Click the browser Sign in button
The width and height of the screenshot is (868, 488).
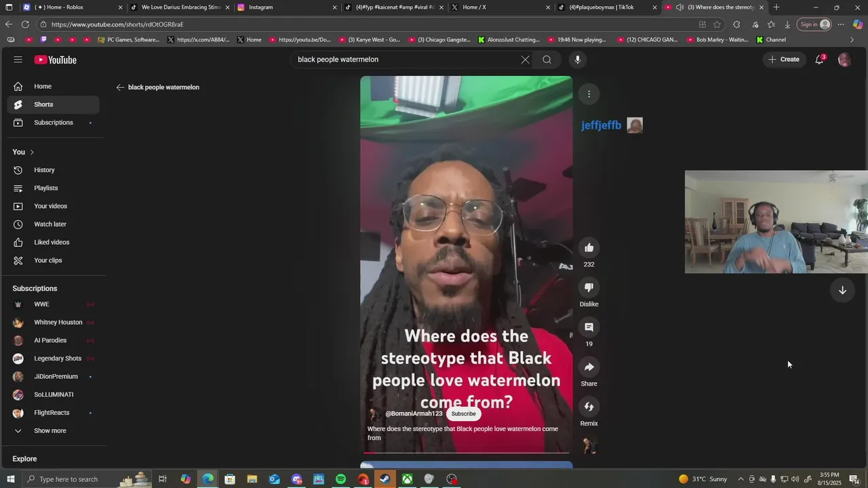(814, 24)
